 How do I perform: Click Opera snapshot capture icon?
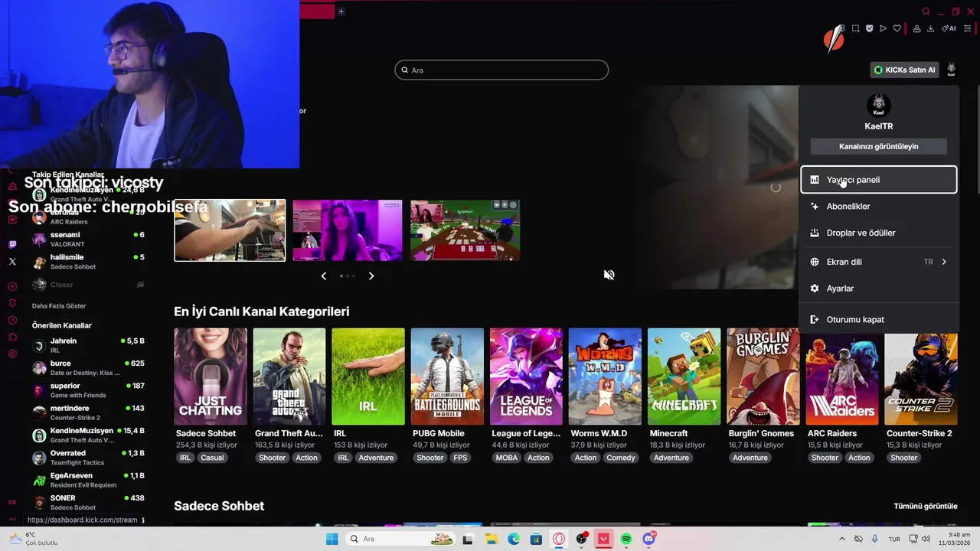click(856, 28)
